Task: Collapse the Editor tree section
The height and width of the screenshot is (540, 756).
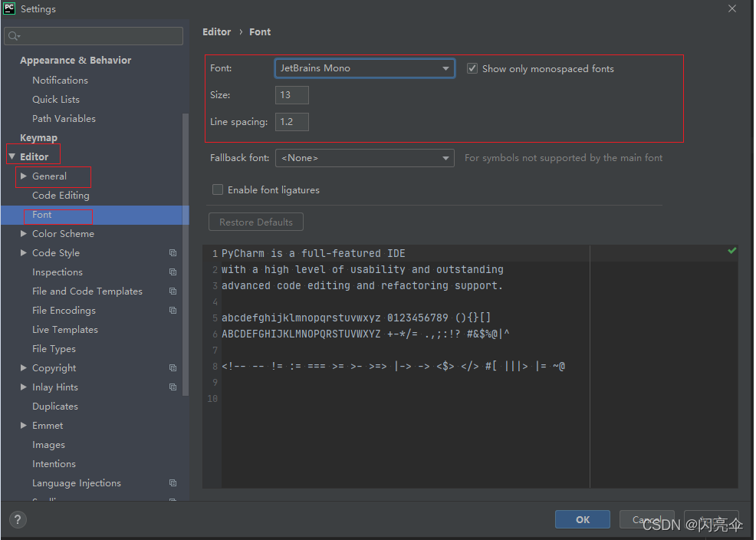Action: click(x=12, y=156)
